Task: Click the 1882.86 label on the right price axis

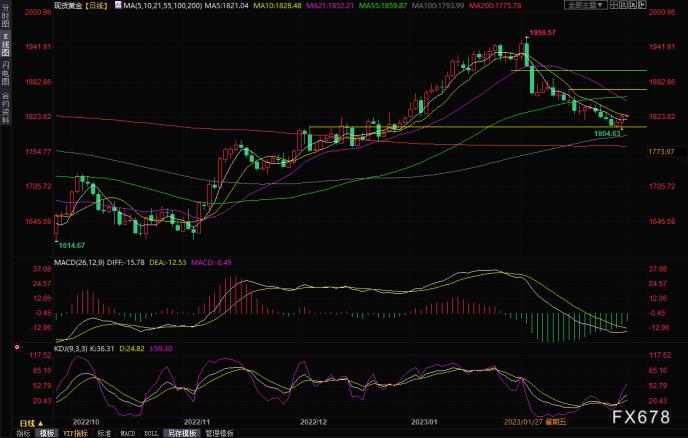Action: pyautogui.click(x=662, y=82)
